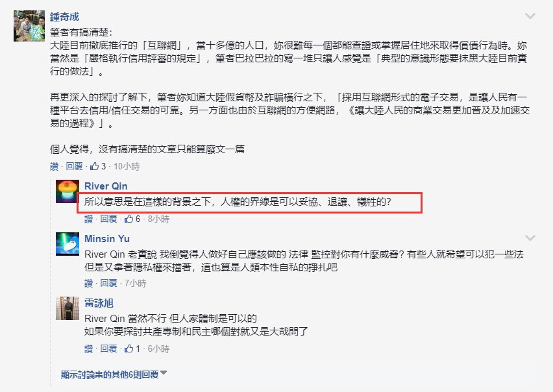Open 雷詠旭's avatar photo
This screenshot has height=392, width=553.
pyautogui.click(x=68, y=308)
